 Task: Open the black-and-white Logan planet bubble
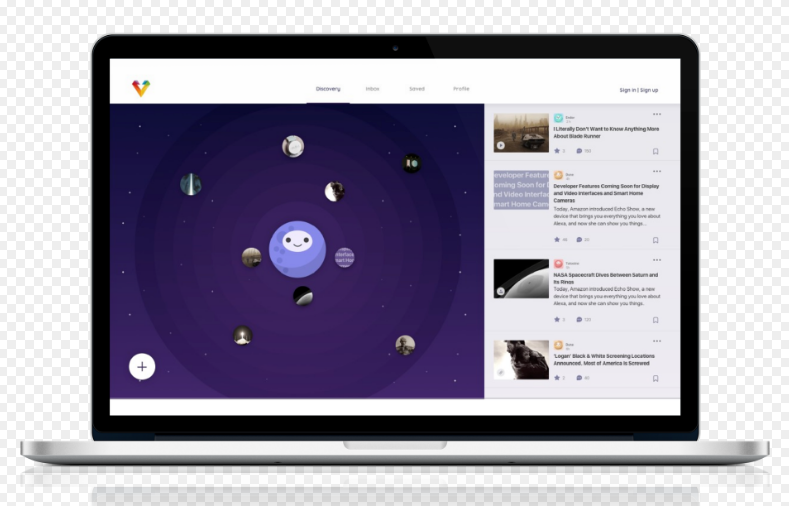pos(334,192)
